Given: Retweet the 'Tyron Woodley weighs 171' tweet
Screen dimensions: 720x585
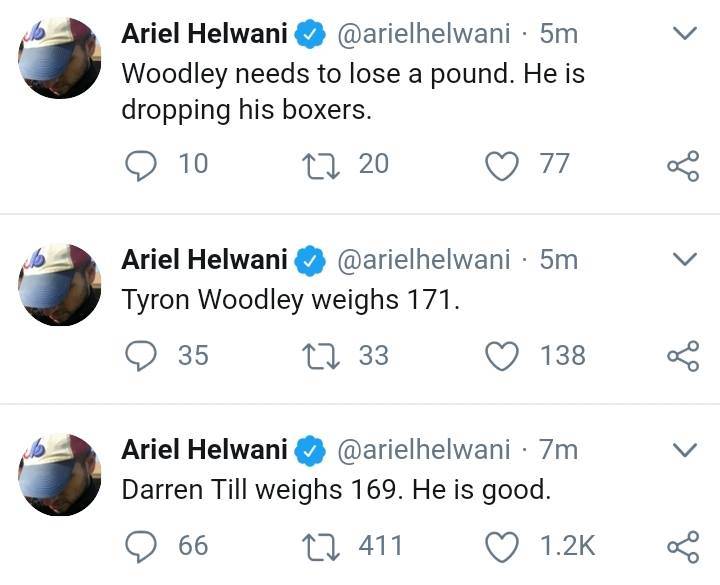Looking at the screenshot, I should pos(321,357).
